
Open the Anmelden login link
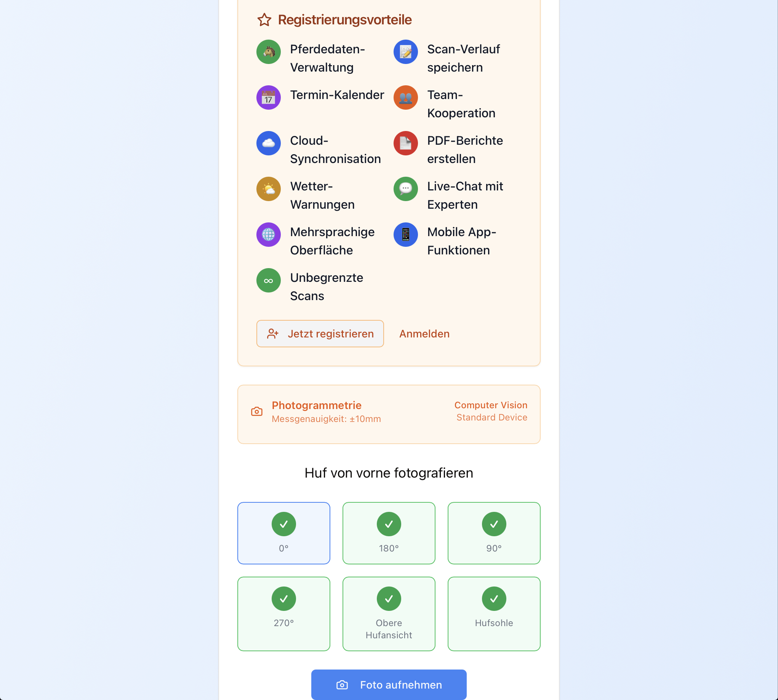pos(424,334)
